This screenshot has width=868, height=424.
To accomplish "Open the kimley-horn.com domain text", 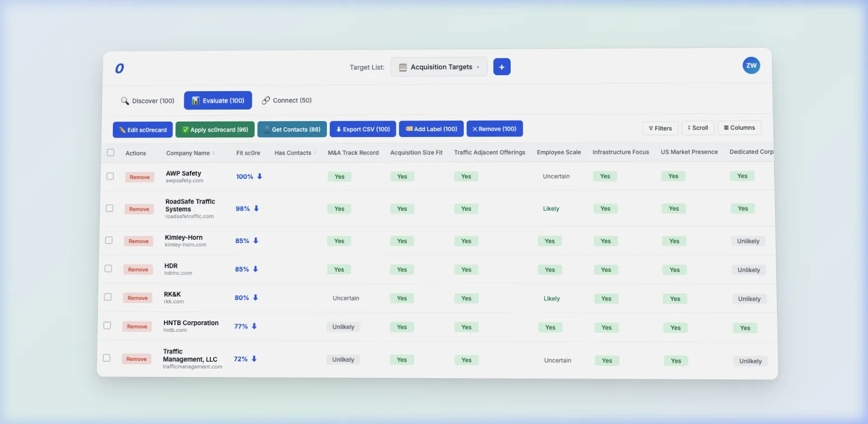I will coord(186,245).
